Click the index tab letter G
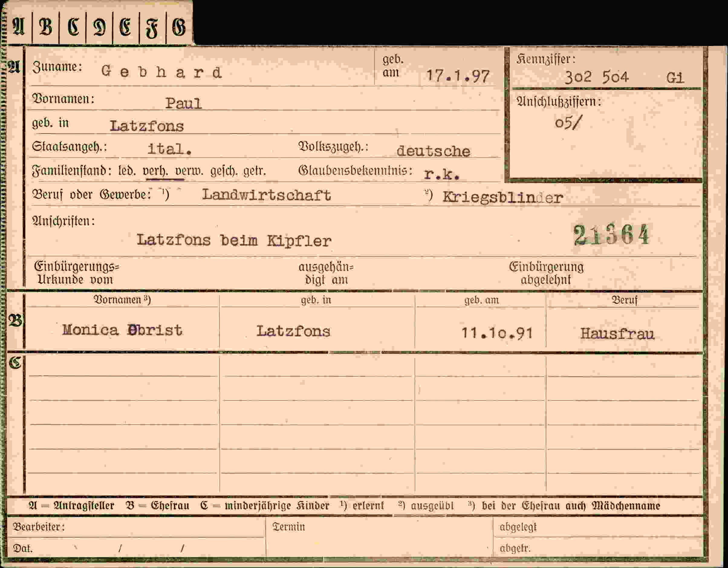728x568 pixels. click(179, 27)
